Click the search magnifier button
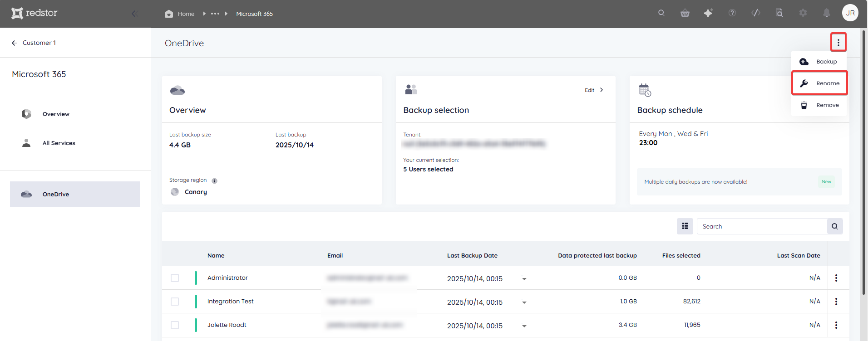 coord(835,226)
